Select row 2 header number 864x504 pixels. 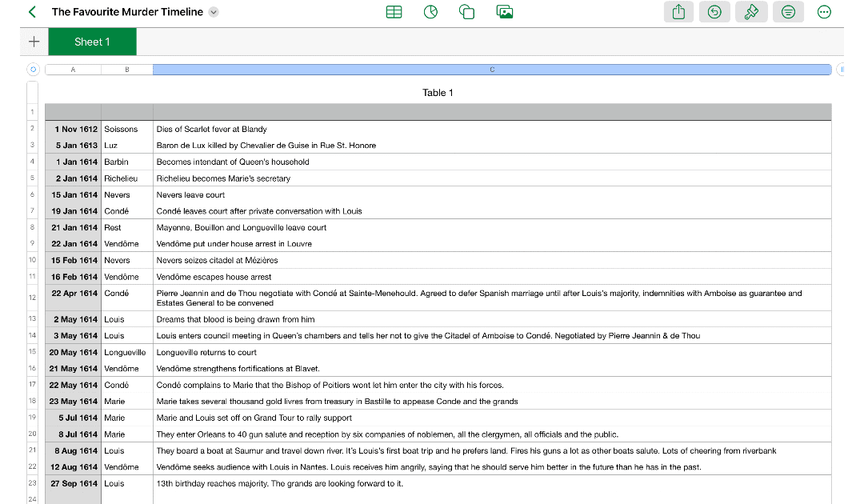coord(33,128)
